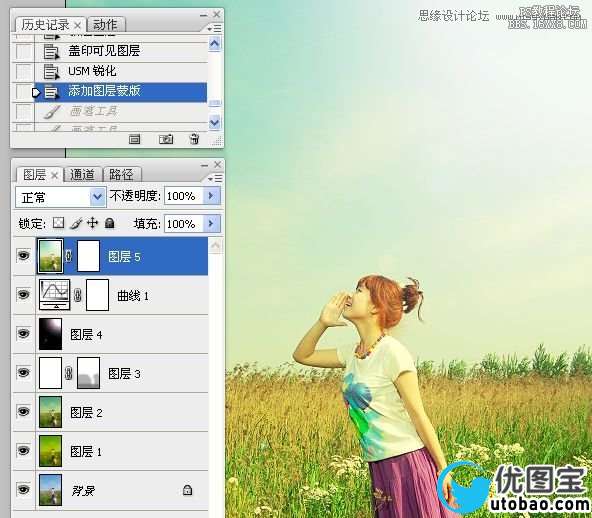592x518 pixels.
Task: Select history state 盖印可见图层
Action: [x=121, y=51]
